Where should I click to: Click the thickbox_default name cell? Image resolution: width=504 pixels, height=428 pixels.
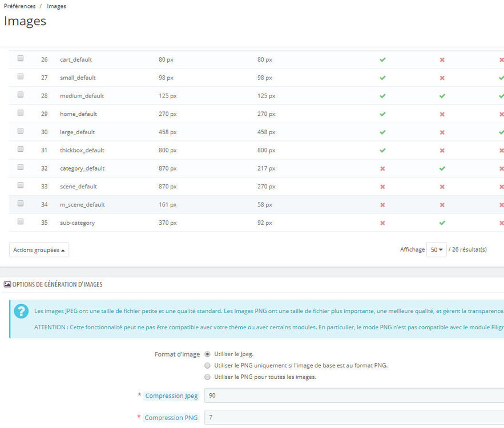tap(82, 151)
